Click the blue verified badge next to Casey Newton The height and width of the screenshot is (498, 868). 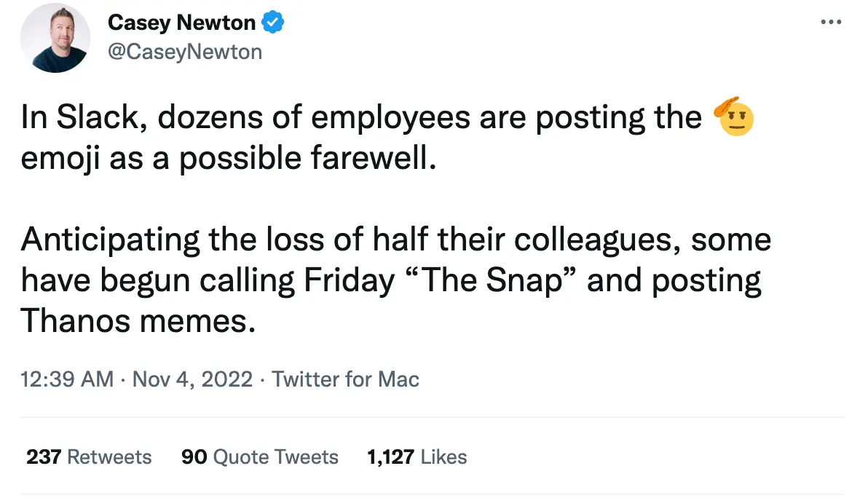pyautogui.click(x=271, y=22)
